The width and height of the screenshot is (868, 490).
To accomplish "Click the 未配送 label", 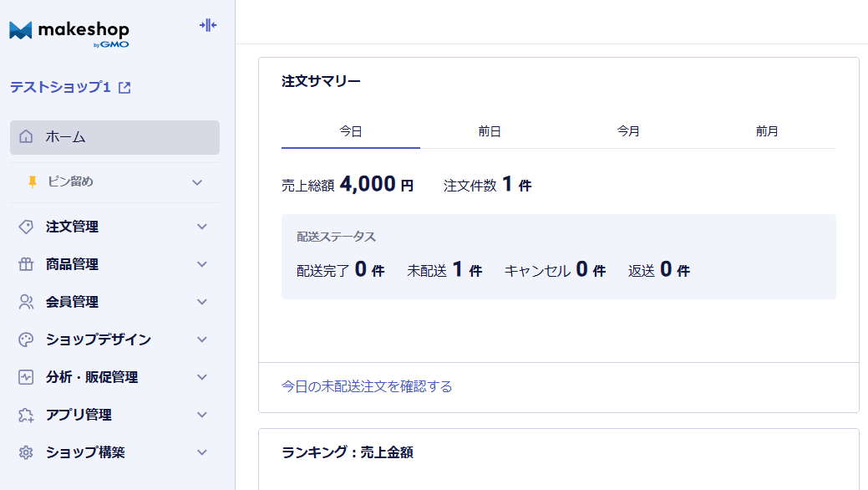I will click(427, 271).
